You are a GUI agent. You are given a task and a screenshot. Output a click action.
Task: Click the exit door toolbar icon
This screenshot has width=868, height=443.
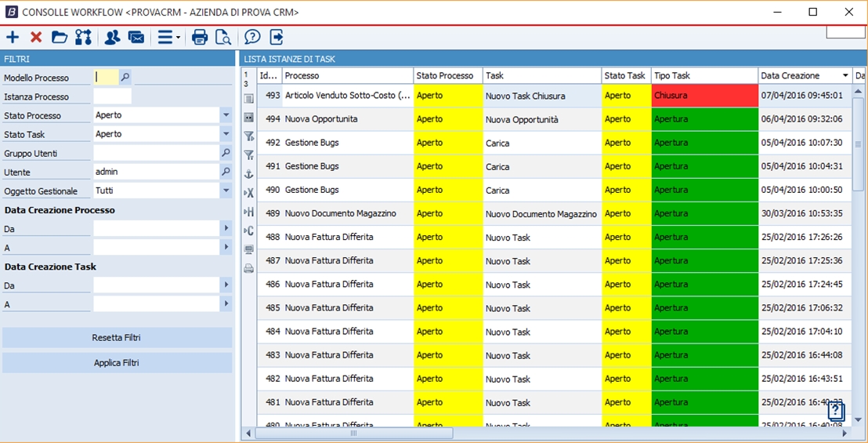[x=277, y=37]
